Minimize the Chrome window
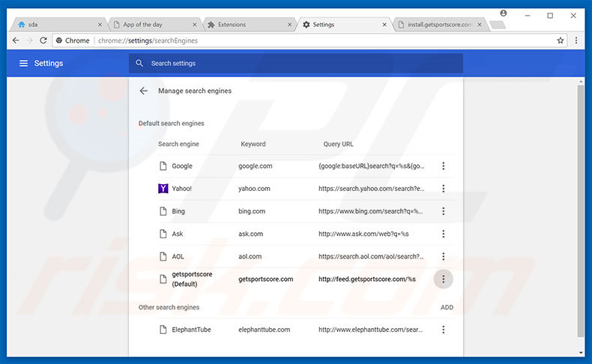 tap(528, 16)
